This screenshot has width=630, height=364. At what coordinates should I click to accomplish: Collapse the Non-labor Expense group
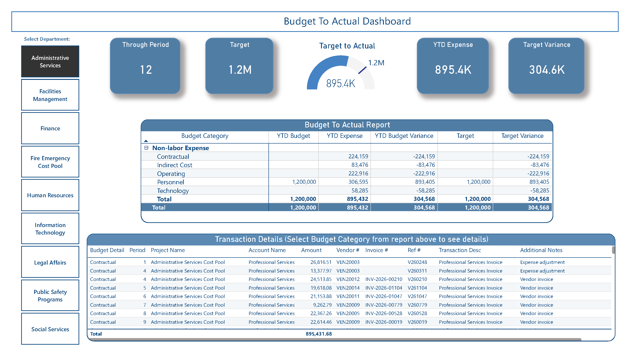click(146, 148)
